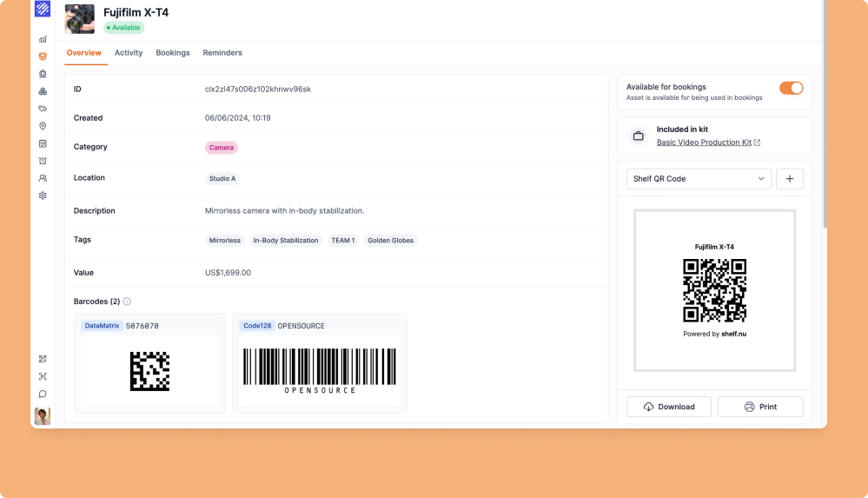Screen dimensions: 868x498
Task: Click the Code128 label badge
Action: [x=257, y=326]
